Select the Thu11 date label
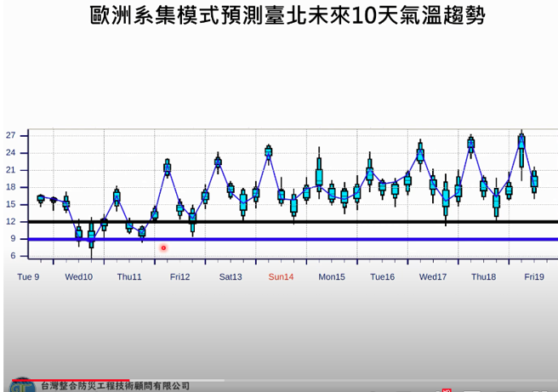The width and height of the screenshot is (558, 392). [x=129, y=276]
